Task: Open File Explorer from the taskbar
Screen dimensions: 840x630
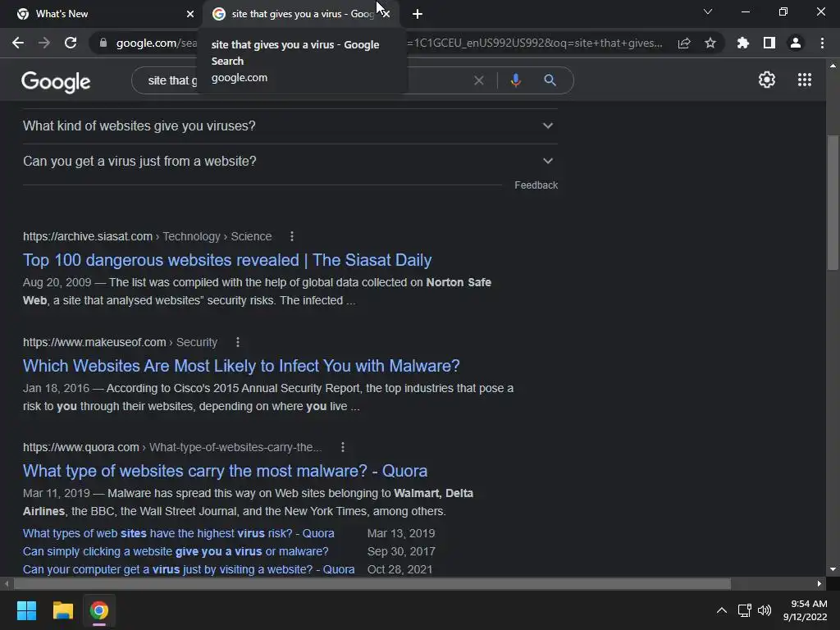Action: [62, 610]
